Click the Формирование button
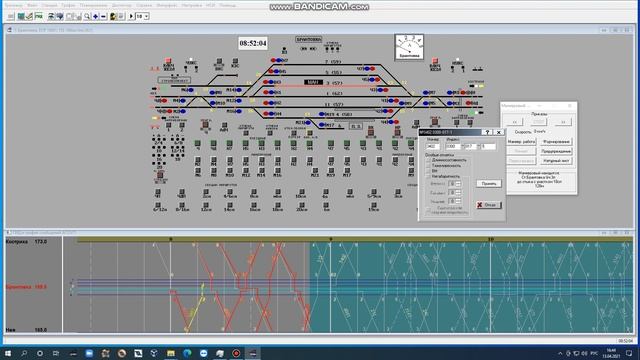This screenshot has width=640, height=360. (556, 141)
